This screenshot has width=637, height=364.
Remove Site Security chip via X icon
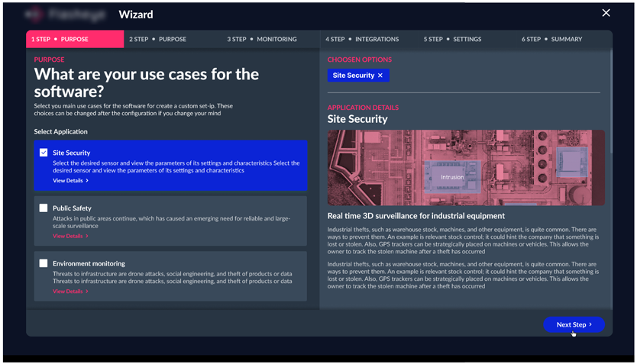tap(380, 76)
